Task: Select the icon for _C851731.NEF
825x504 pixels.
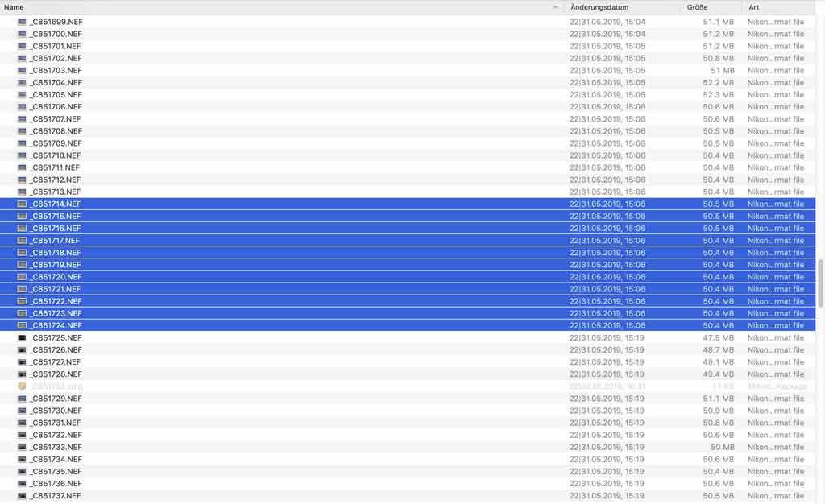Action: 22,423
